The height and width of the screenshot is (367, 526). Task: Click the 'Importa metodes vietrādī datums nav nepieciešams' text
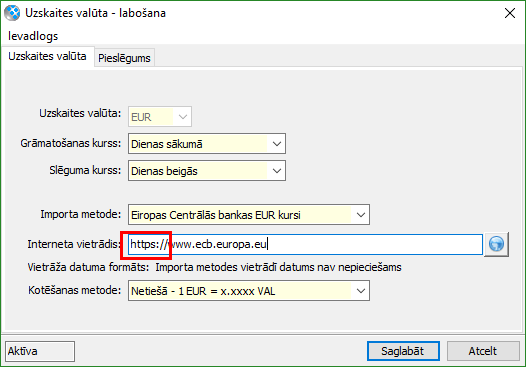pyautogui.click(x=278, y=267)
